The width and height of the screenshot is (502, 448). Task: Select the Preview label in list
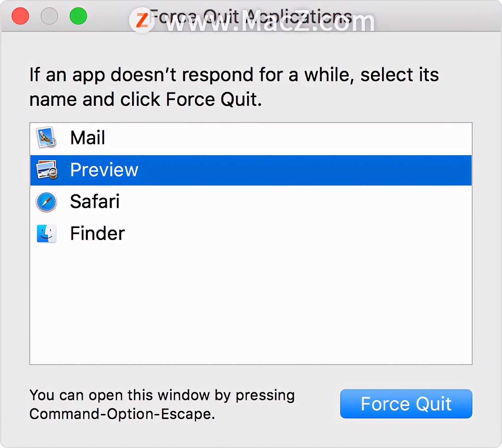[x=104, y=170]
